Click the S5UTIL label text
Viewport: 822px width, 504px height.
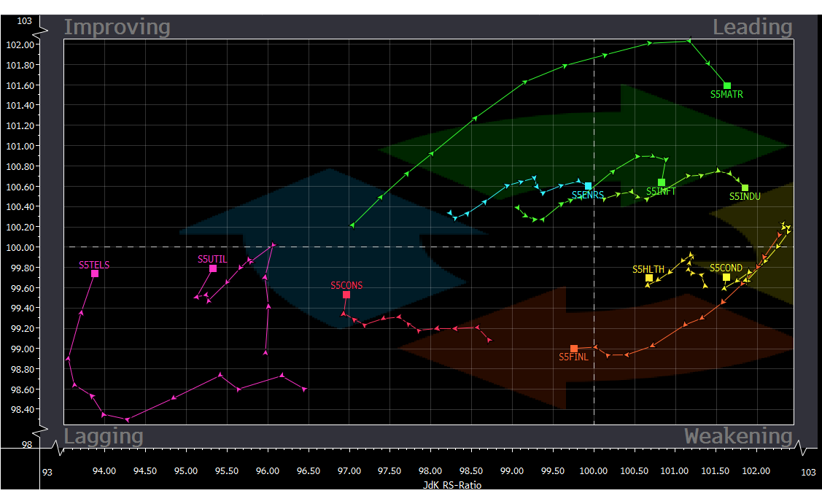tap(212, 260)
